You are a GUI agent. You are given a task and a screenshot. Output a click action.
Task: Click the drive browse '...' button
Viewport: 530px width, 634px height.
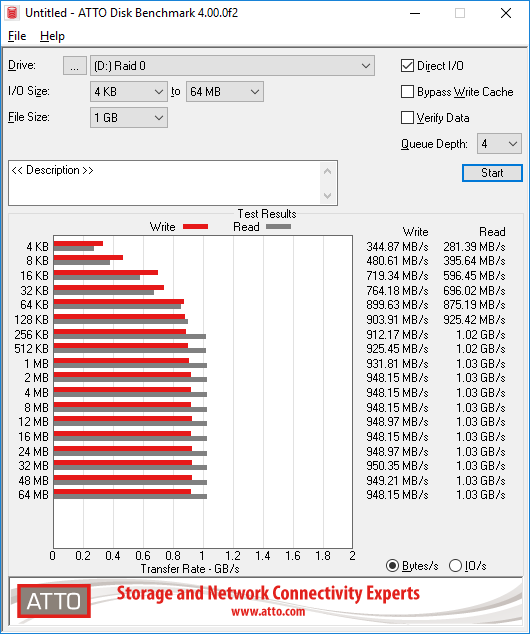click(74, 66)
